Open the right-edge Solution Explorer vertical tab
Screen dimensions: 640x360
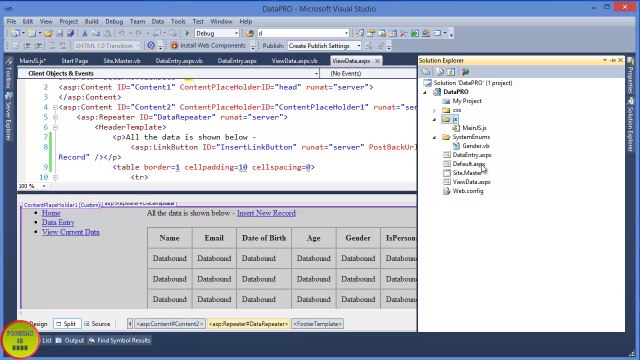click(x=631, y=124)
